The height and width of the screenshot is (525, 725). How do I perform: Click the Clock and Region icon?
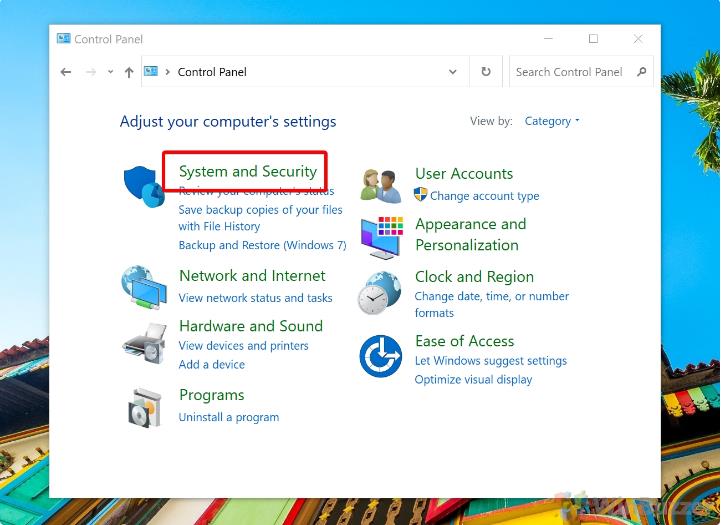(x=381, y=293)
